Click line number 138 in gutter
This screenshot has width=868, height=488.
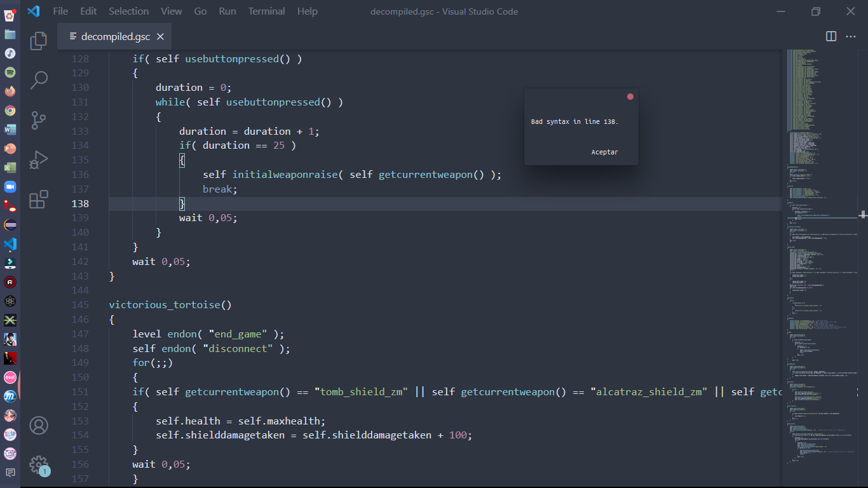pyautogui.click(x=80, y=203)
